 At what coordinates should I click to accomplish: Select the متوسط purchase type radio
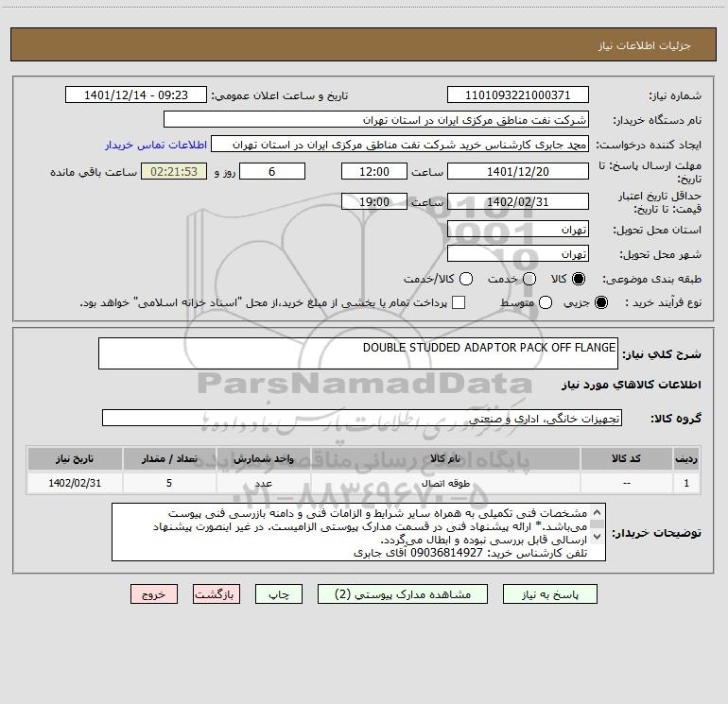pos(546,302)
